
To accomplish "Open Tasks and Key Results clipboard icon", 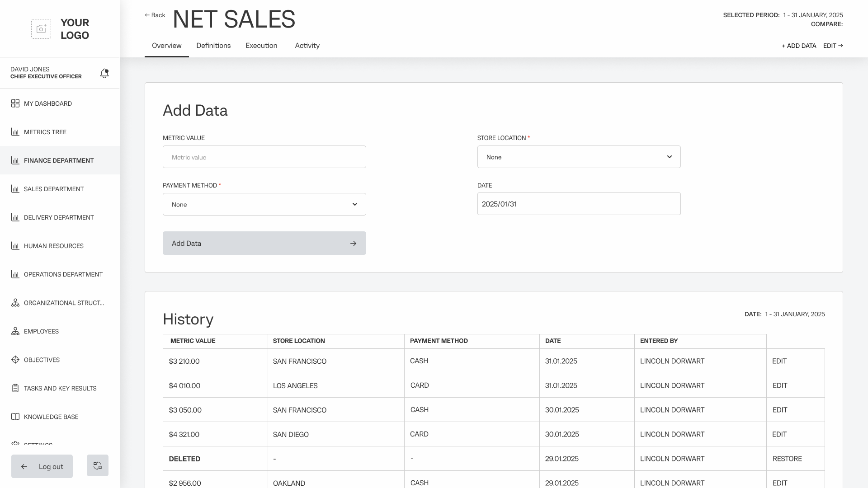I will (15, 388).
